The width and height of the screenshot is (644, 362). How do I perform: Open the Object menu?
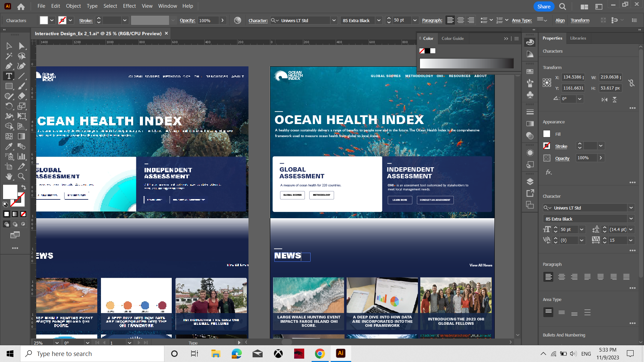click(x=73, y=6)
